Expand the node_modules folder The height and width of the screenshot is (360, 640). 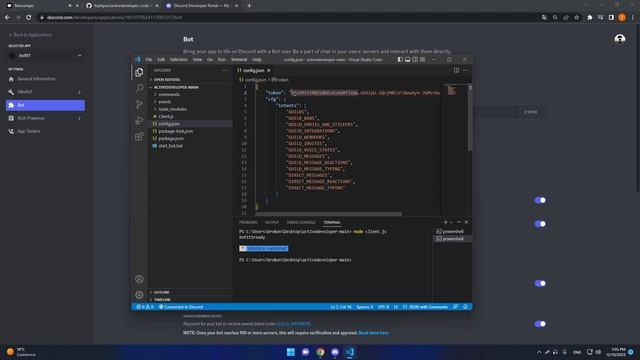click(172, 109)
